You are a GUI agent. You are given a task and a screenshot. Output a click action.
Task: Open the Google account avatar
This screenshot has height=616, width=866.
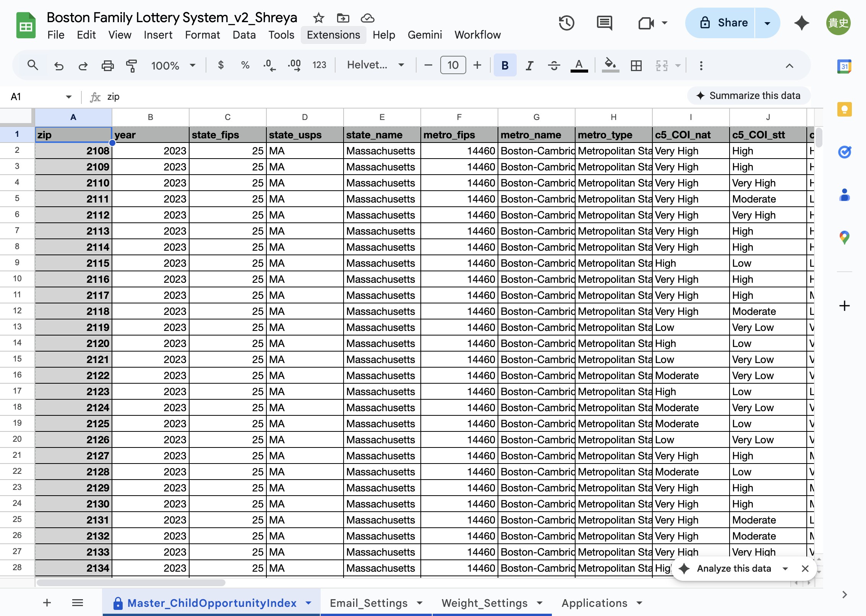click(x=838, y=23)
